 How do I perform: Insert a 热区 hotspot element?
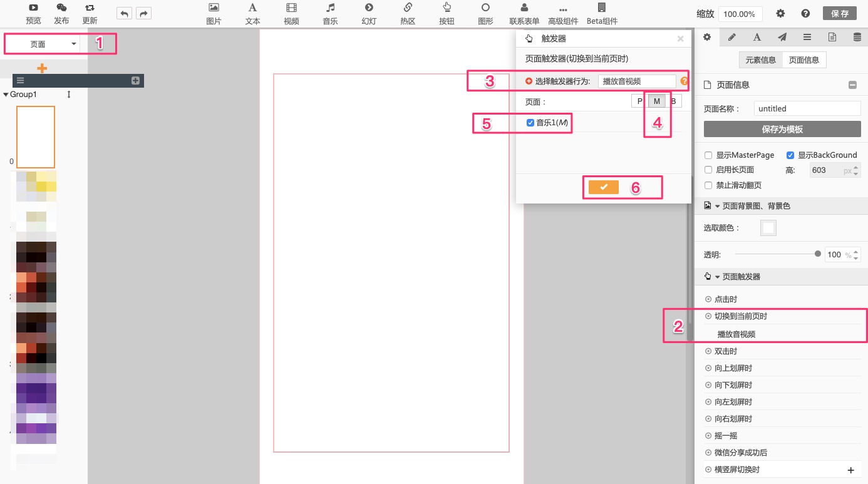408,8
